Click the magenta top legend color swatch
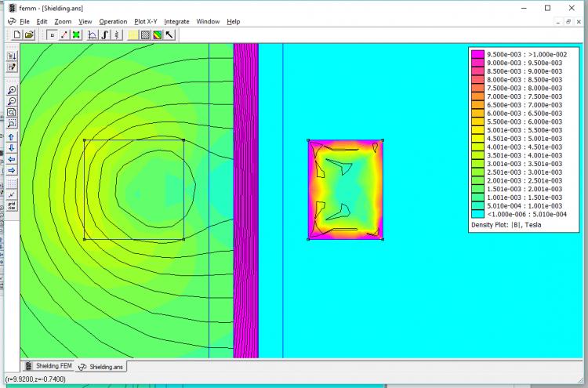 [x=477, y=53]
